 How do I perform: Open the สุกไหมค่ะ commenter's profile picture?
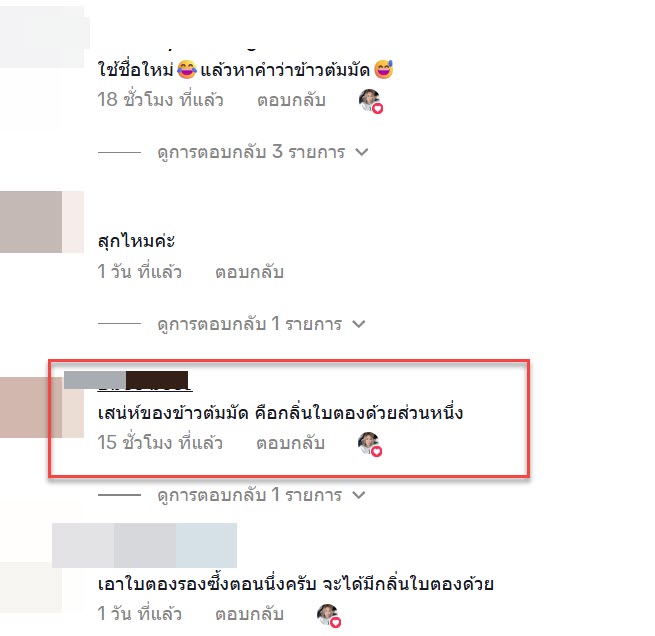42,222
